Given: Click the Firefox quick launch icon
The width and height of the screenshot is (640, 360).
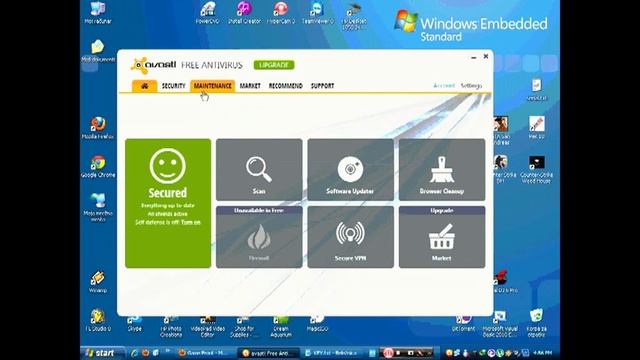Looking at the screenshot, I should pyautogui.click(x=145, y=353).
